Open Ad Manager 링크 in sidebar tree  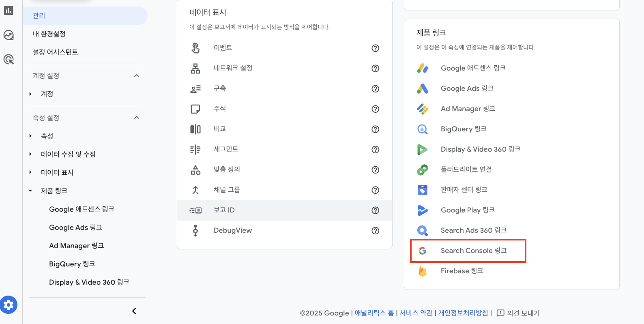pyautogui.click(x=76, y=246)
